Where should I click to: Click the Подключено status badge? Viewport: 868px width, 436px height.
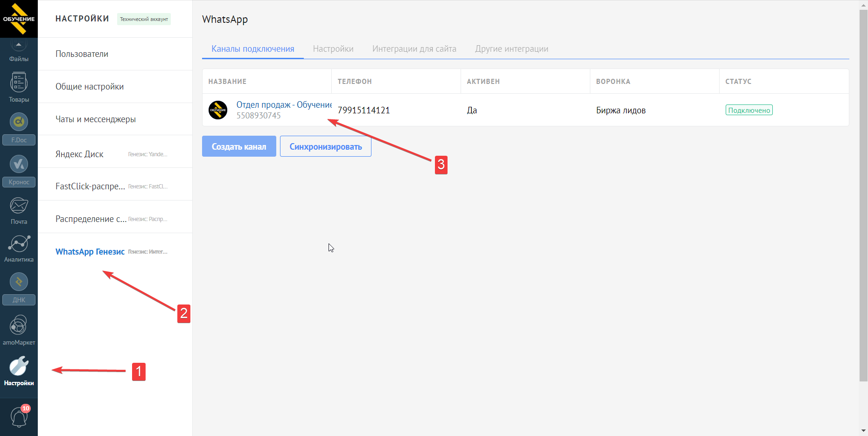tap(749, 110)
